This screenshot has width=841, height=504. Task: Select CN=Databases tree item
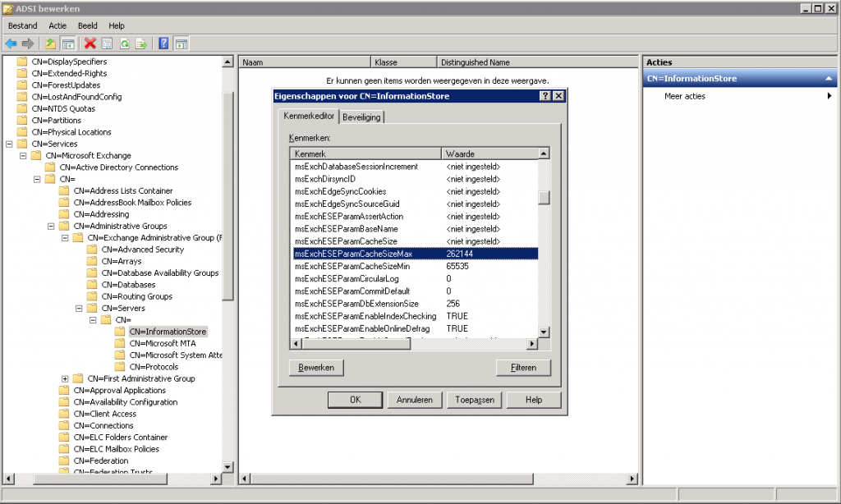pyautogui.click(x=128, y=285)
